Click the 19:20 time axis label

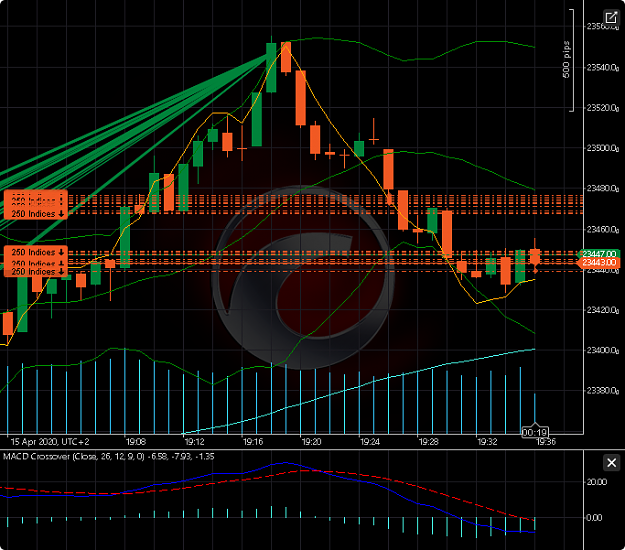click(311, 442)
